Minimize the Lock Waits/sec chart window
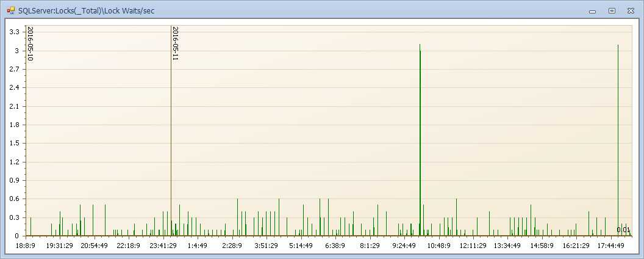This screenshot has height=259, width=644. coord(592,11)
